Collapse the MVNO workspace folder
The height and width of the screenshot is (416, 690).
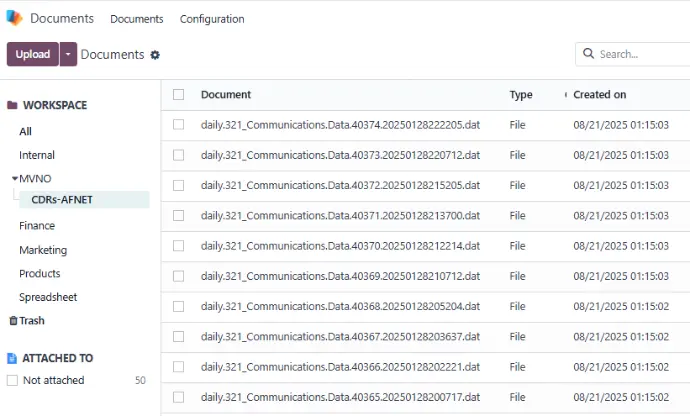coord(15,179)
